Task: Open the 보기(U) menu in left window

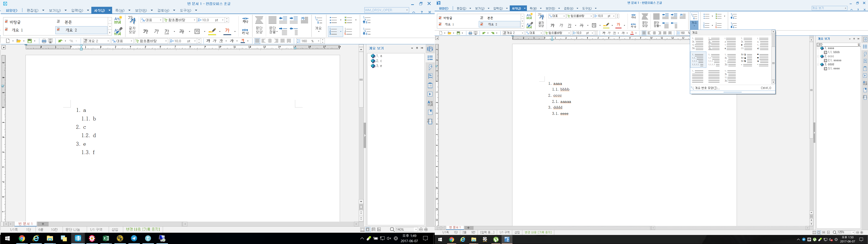Action: point(54,10)
